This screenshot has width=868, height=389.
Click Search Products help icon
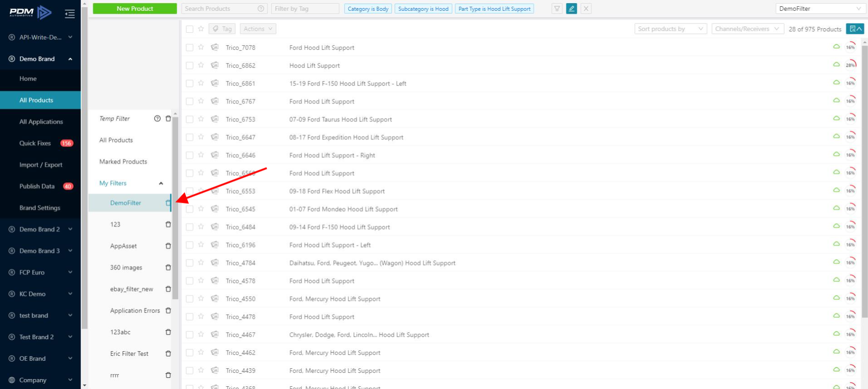(x=260, y=9)
